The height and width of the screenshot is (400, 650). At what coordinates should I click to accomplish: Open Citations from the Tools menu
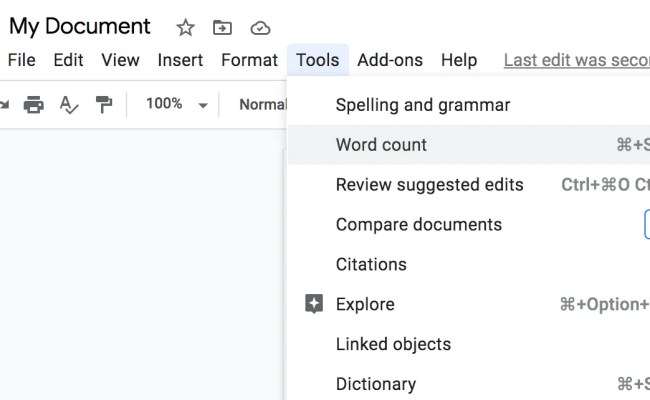[x=371, y=264]
